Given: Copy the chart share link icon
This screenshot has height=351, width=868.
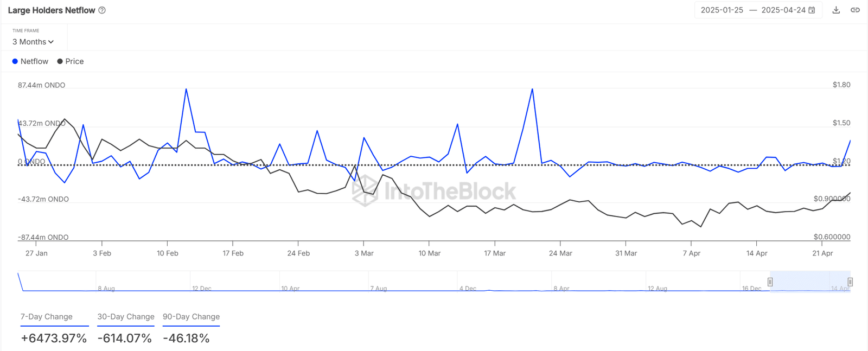Looking at the screenshot, I should click(855, 10).
